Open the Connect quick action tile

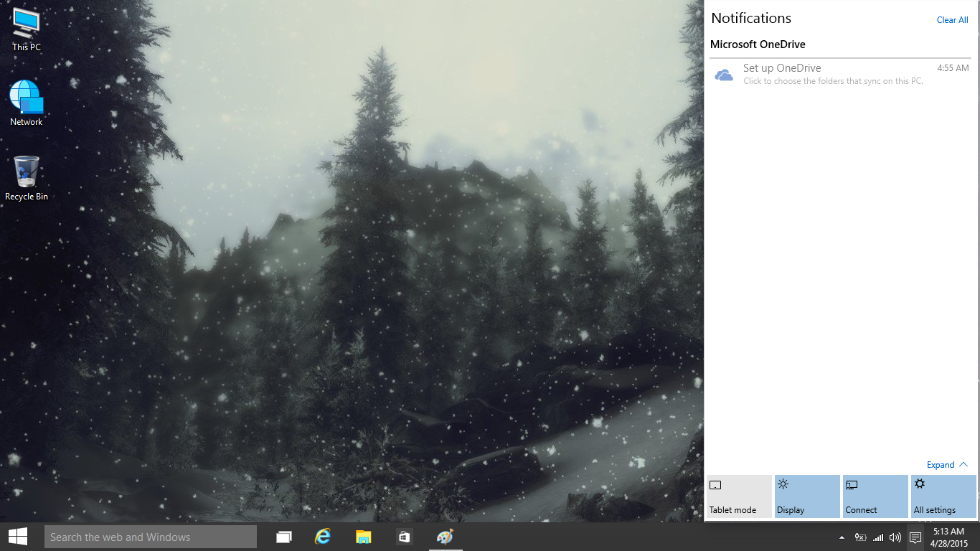(x=875, y=496)
